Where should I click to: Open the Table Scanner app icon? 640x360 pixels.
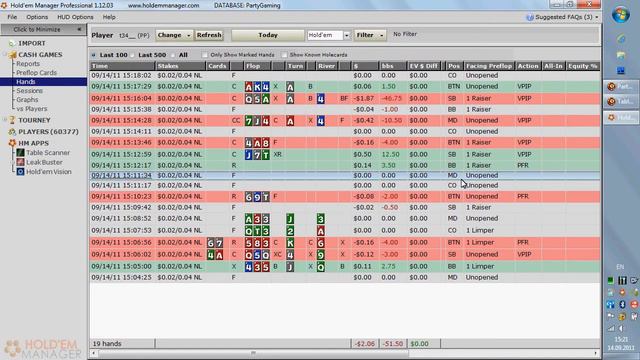tap(20, 153)
